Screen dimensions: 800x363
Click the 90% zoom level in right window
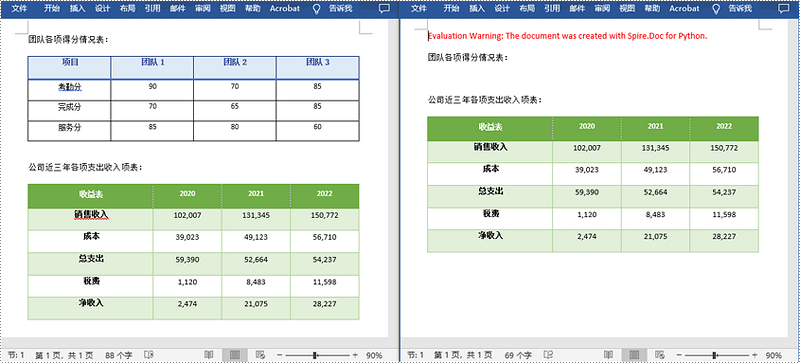click(774, 355)
